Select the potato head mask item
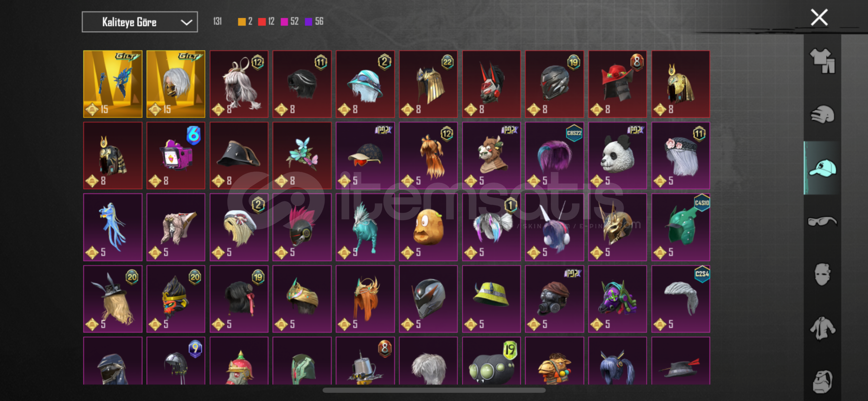The width and height of the screenshot is (868, 401). pos(428,227)
